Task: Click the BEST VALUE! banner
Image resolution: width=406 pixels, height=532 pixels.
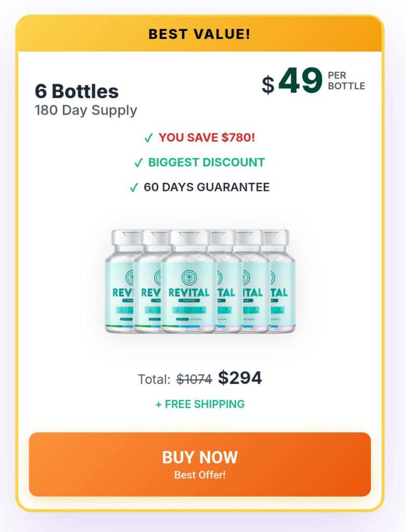Action: point(199,34)
